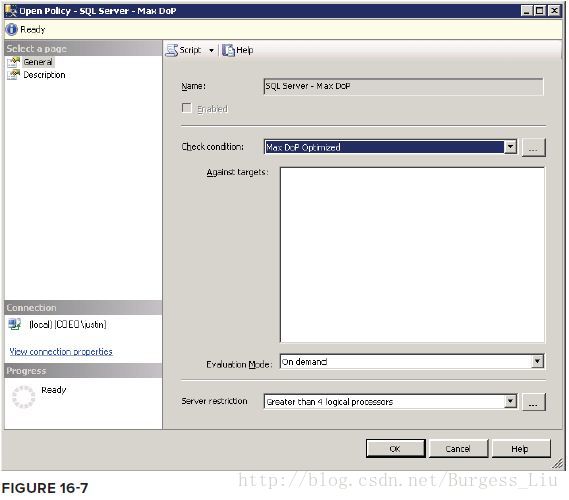
Task: Select the Description page
Action: tap(44, 75)
